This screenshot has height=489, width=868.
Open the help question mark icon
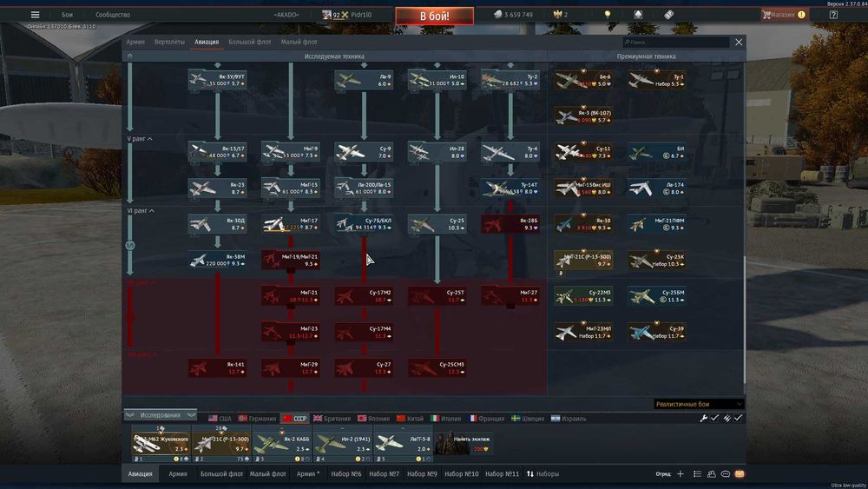833,15
